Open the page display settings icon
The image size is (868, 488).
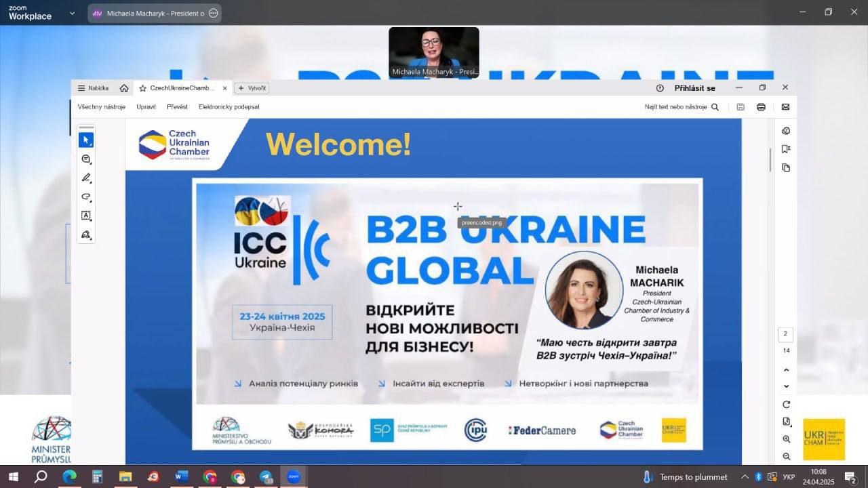coord(786,422)
